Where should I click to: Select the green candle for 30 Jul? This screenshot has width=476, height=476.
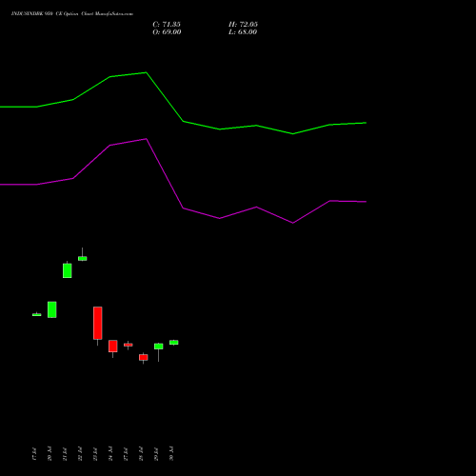(174, 343)
